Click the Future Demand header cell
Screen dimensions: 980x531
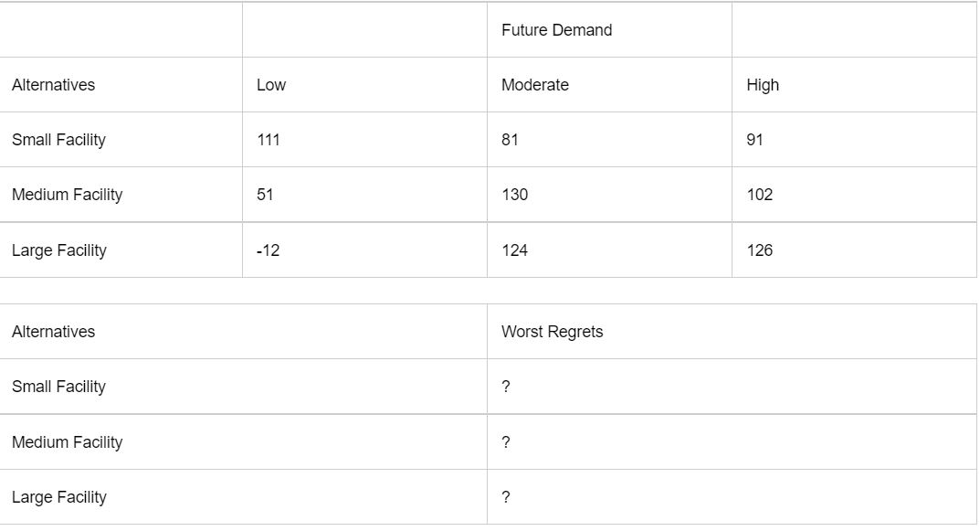pos(556,30)
